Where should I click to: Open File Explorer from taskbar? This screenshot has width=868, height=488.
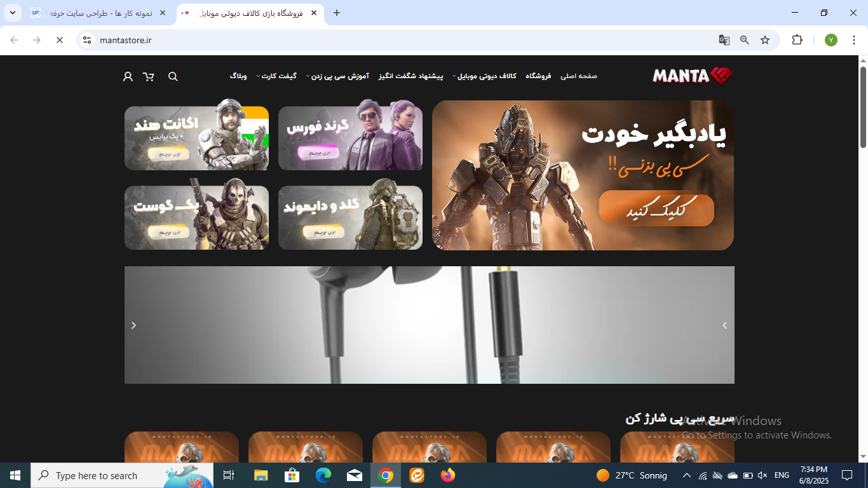coord(261,475)
